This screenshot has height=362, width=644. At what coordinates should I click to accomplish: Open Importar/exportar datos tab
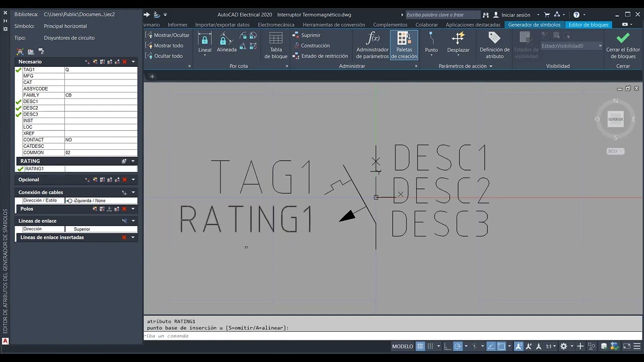click(x=222, y=25)
